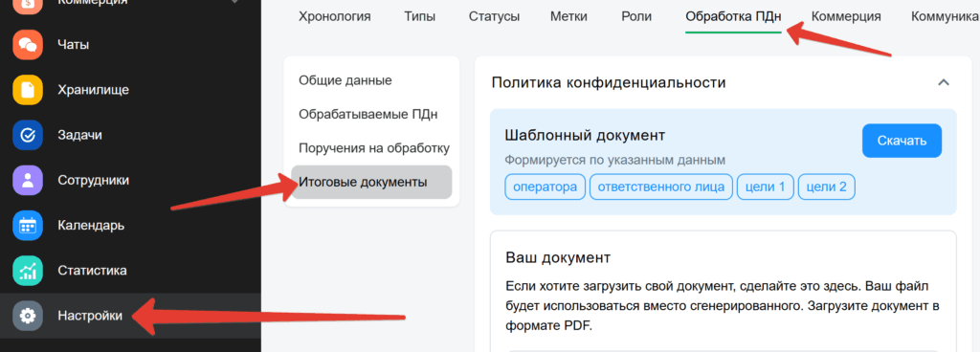Select the Обработка ПДн tab
Image resolution: width=980 pixels, height=352 pixels.
pos(733,17)
